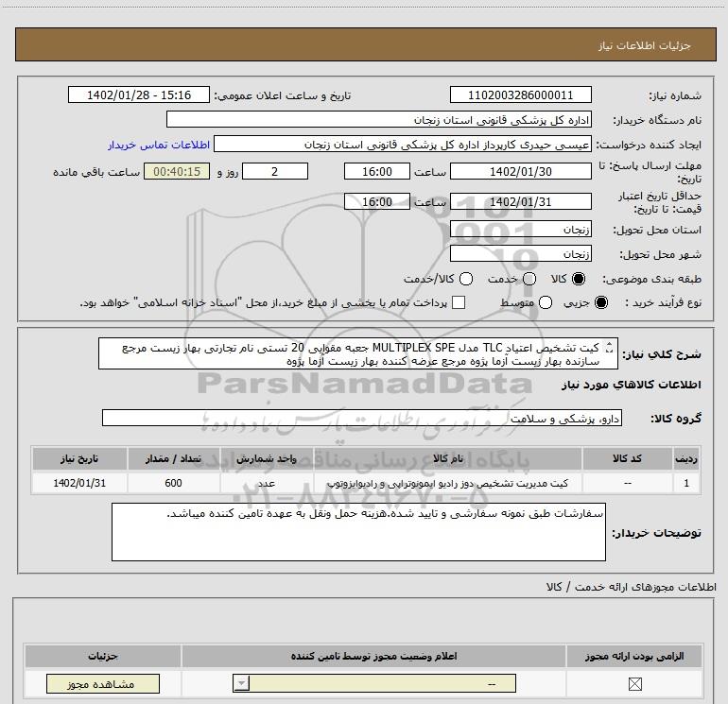Click the شماره نیاز number field
Screen dimensions: 728x704
(x=520, y=94)
